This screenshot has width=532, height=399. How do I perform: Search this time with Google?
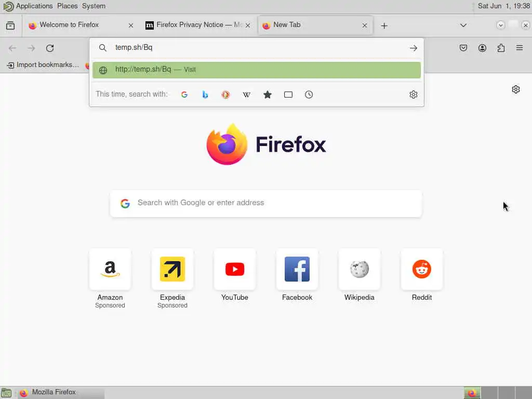pyautogui.click(x=184, y=95)
